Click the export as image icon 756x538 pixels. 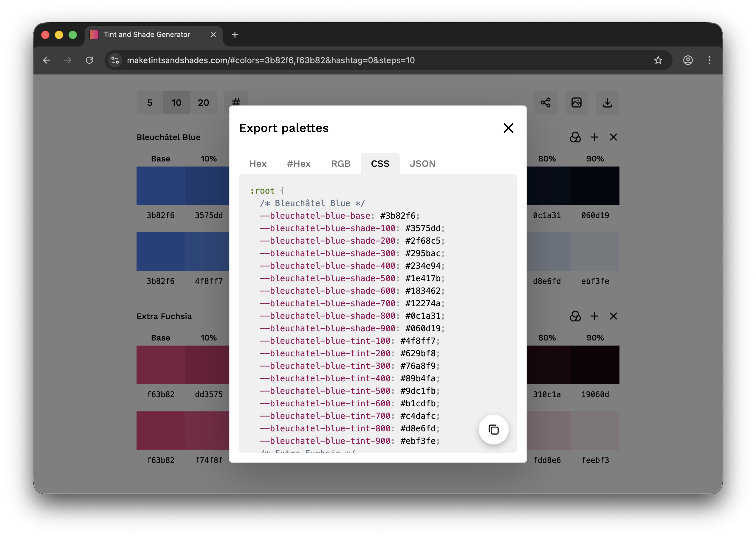pos(576,103)
